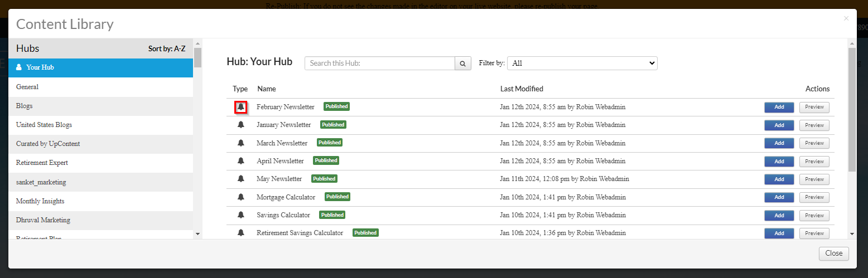
Task: Add the February Newsletter
Action: [x=779, y=107]
